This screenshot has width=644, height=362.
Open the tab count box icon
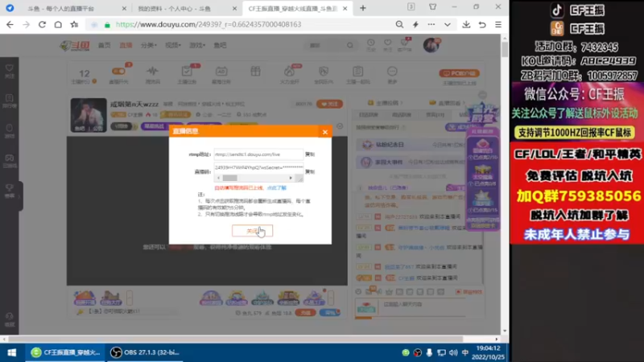[x=411, y=6]
